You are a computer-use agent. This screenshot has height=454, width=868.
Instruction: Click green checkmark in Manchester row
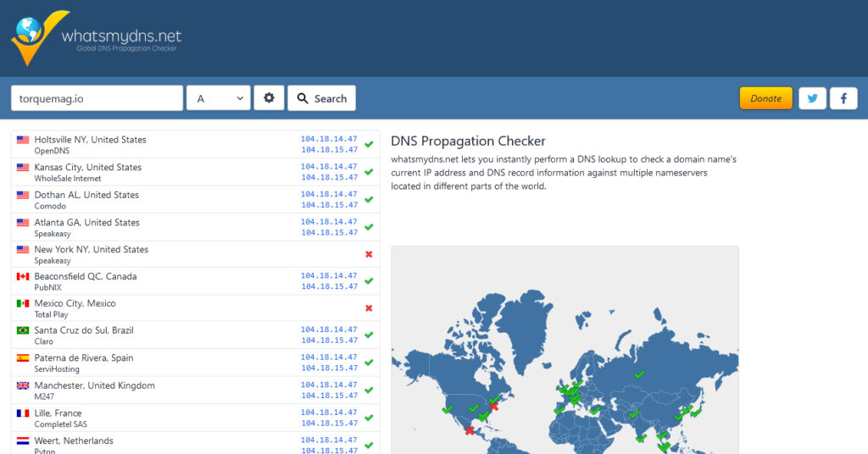369,390
